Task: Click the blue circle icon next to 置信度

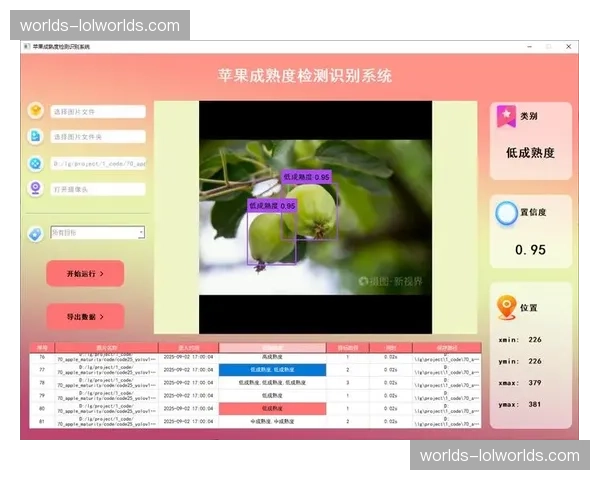Action: [506, 213]
